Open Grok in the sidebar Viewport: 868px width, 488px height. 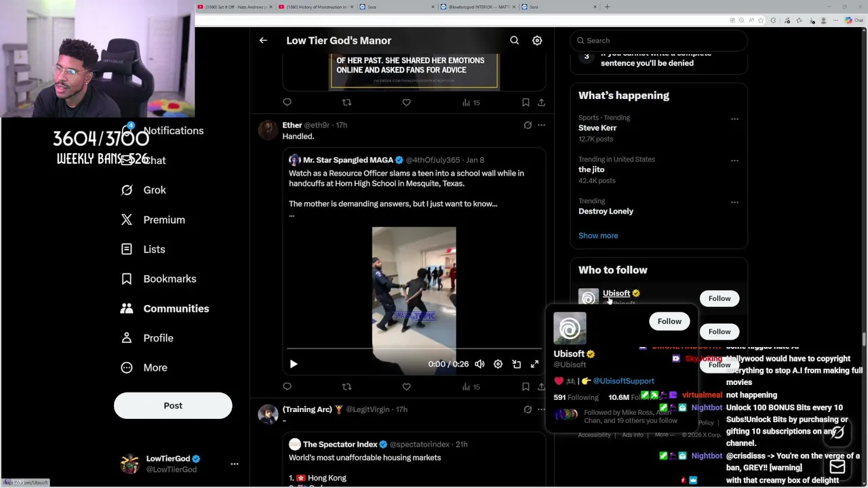point(143,190)
